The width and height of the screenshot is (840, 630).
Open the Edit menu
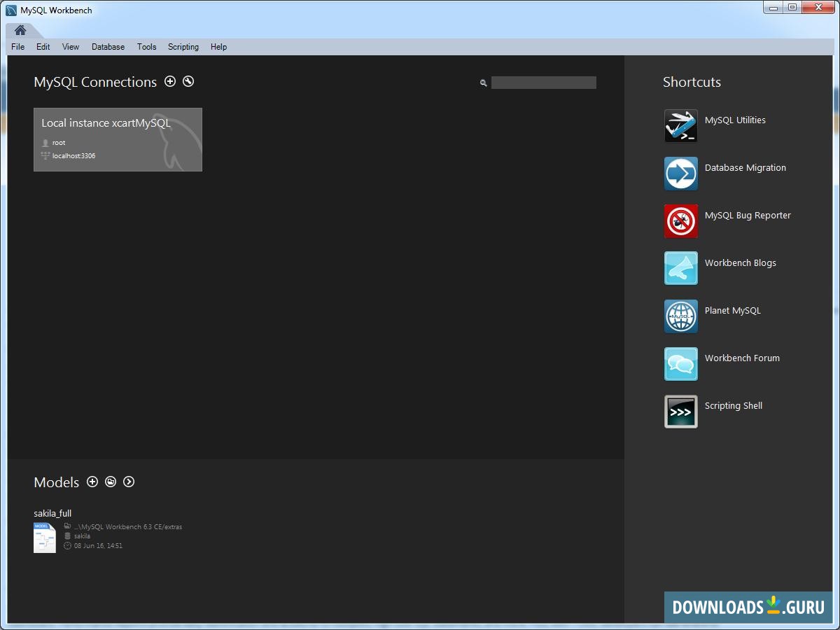[43, 47]
